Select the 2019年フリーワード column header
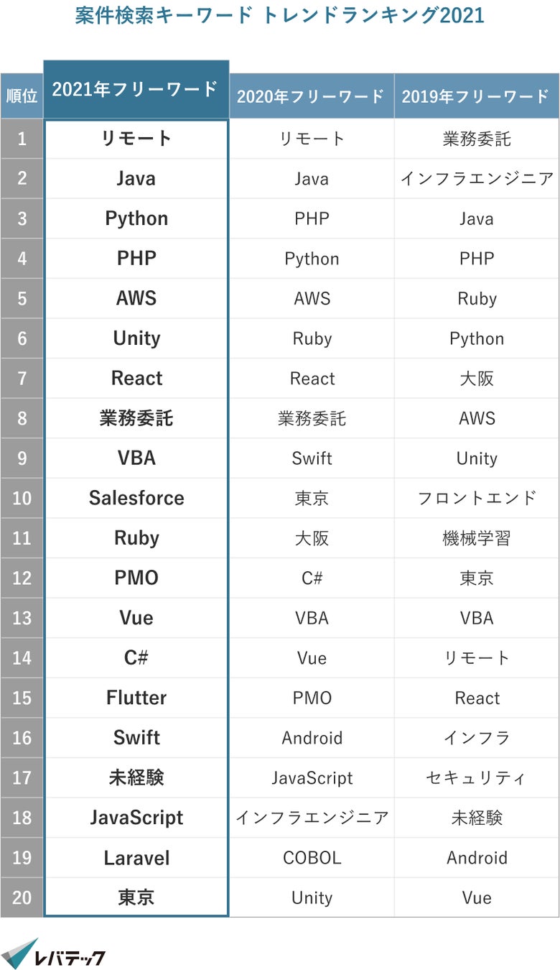The height and width of the screenshot is (970, 560). 476,96
